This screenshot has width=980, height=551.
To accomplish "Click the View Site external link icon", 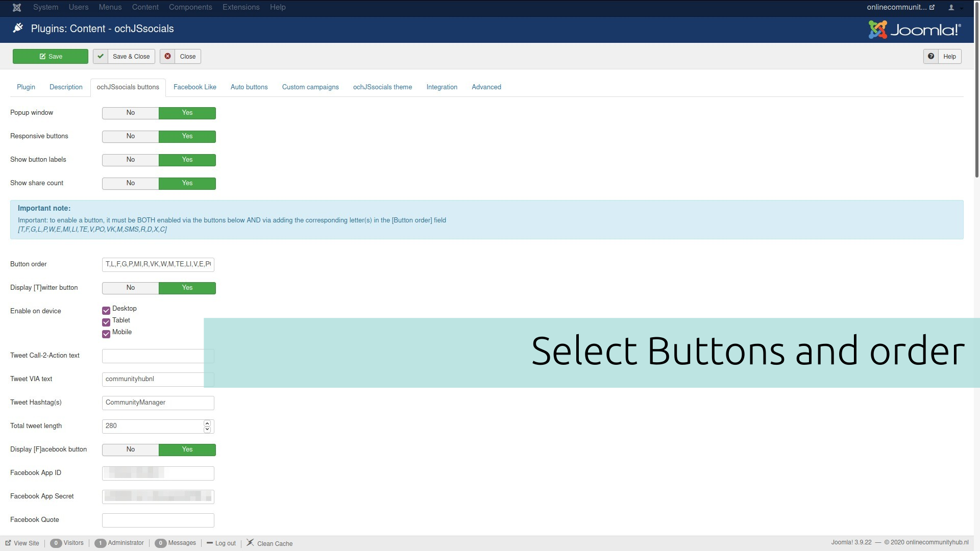I will pos(8,543).
